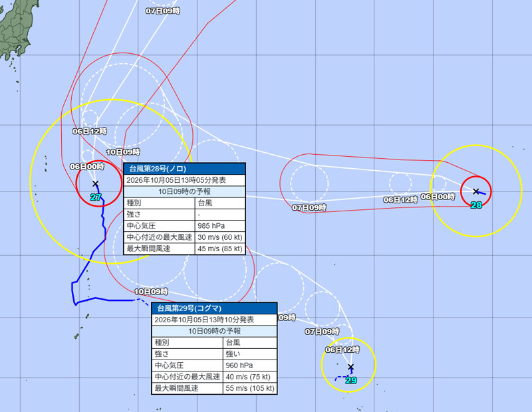Select the 45 m/s (85 kt) gust value
The image size is (532, 412).
tap(220, 249)
